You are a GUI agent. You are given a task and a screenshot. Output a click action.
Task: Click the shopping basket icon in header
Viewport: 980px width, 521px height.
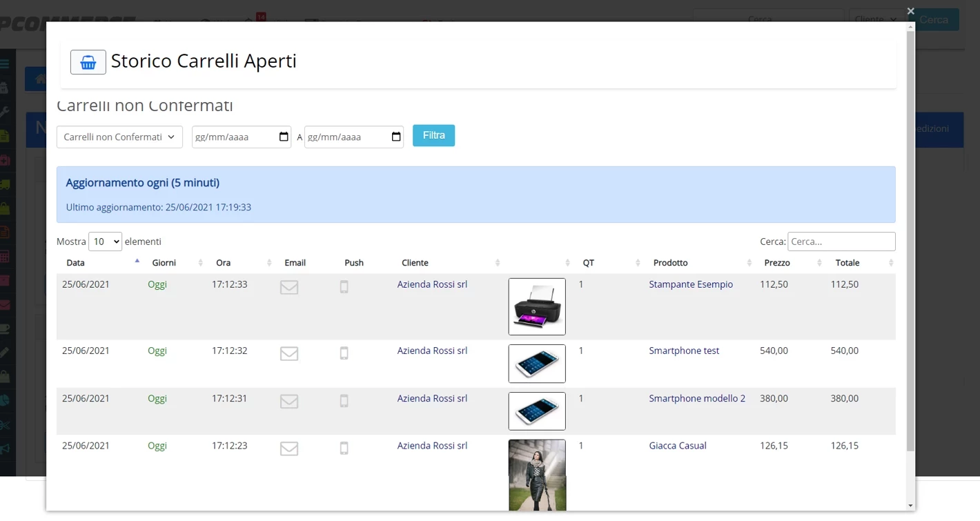pos(88,62)
